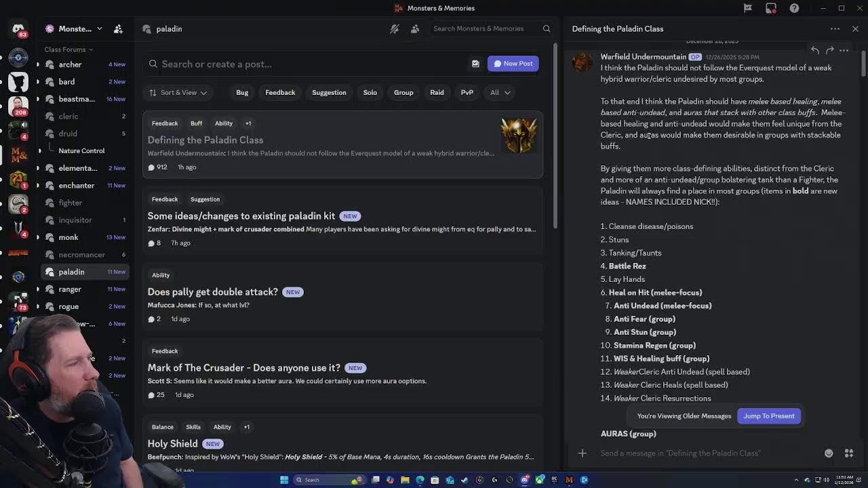Close the Defining the Paladin Class thread panel
This screenshot has width=868, height=488.
(x=855, y=29)
